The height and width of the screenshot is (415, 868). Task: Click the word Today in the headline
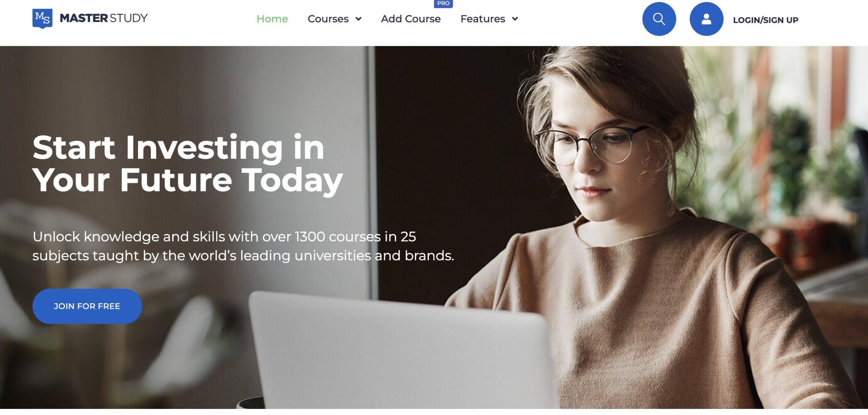pyautogui.click(x=292, y=181)
